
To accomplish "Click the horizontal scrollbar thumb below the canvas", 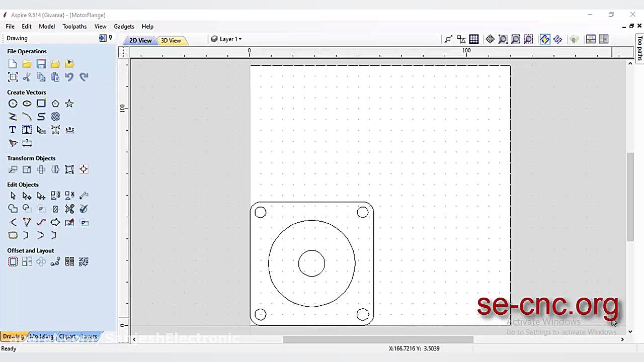I will click(378, 339).
